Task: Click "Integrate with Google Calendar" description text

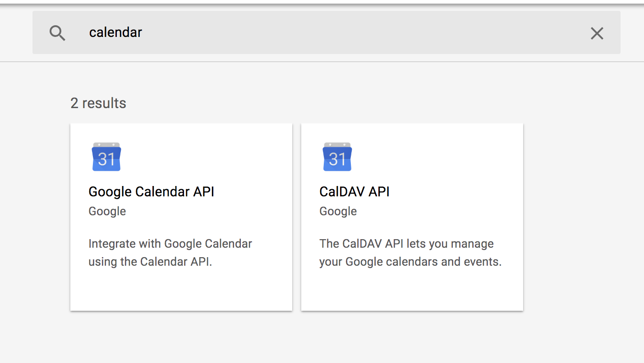Action: [x=170, y=244]
